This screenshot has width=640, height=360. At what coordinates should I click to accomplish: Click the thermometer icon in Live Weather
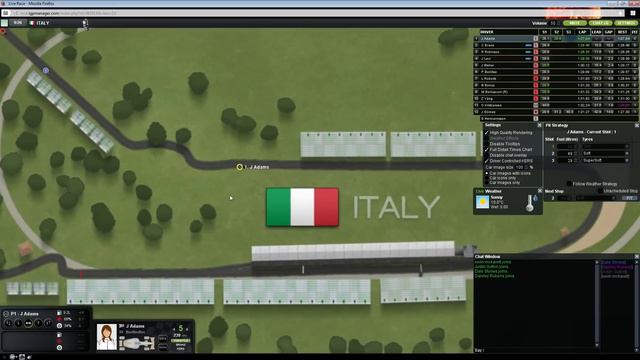pos(530,203)
